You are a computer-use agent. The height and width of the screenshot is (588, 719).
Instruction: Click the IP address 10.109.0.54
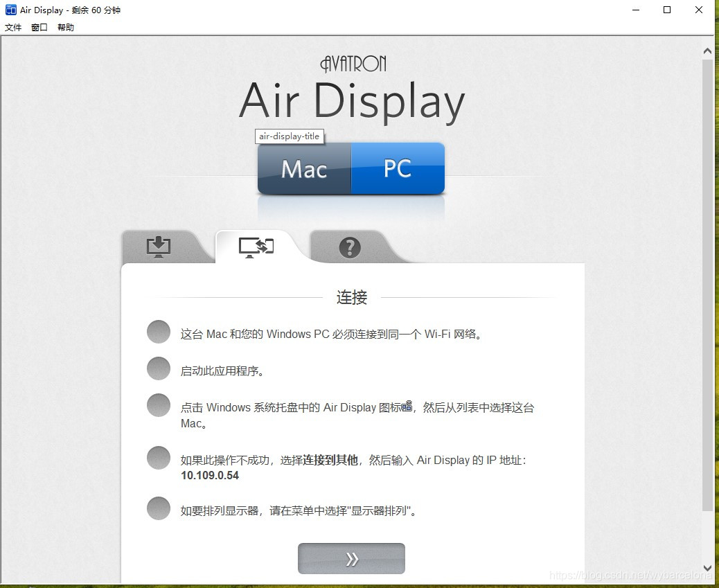click(x=210, y=475)
